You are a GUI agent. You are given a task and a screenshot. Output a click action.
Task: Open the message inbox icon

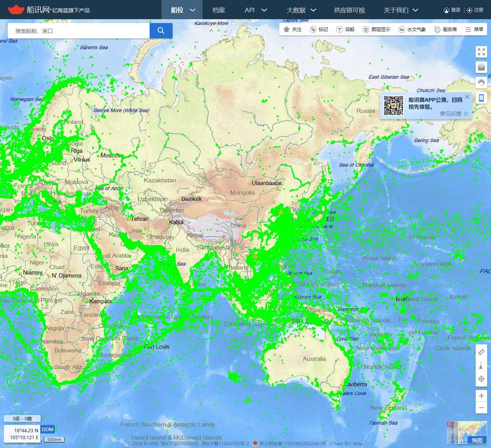pyautogui.click(x=481, y=67)
